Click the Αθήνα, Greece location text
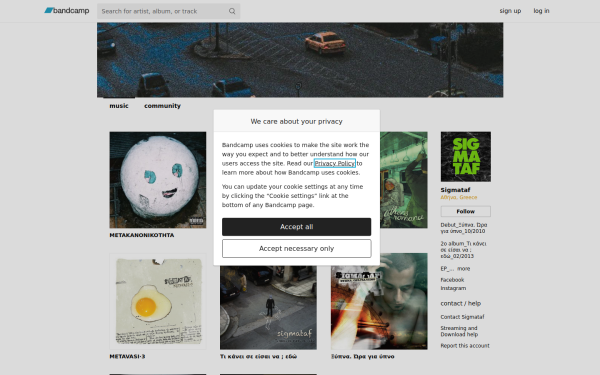600x375 pixels. [459, 197]
